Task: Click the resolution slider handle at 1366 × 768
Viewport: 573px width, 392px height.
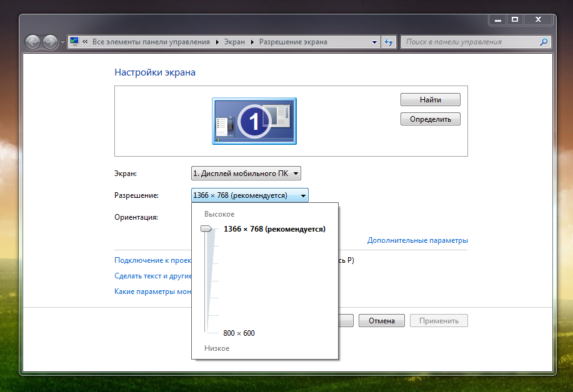Action: click(x=206, y=229)
